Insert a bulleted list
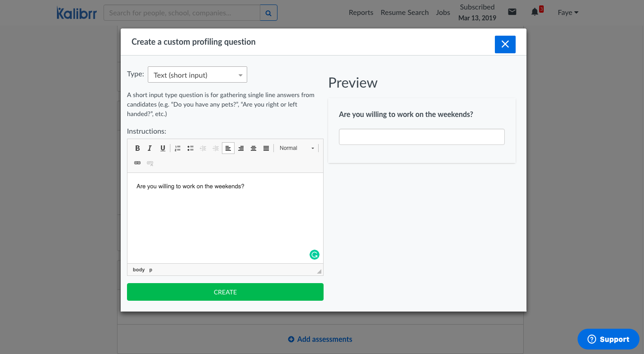The height and width of the screenshot is (354, 644). coord(190,148)
